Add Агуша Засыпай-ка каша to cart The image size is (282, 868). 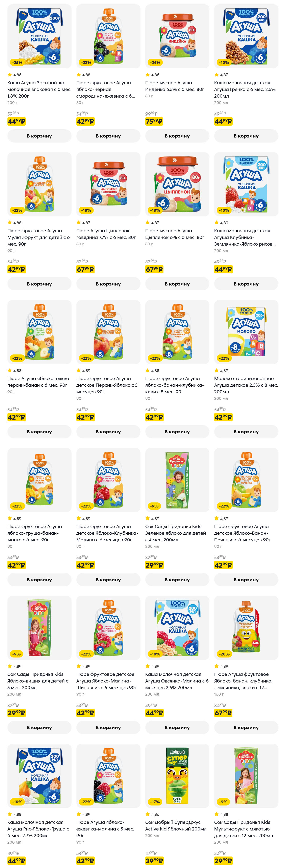39,136
